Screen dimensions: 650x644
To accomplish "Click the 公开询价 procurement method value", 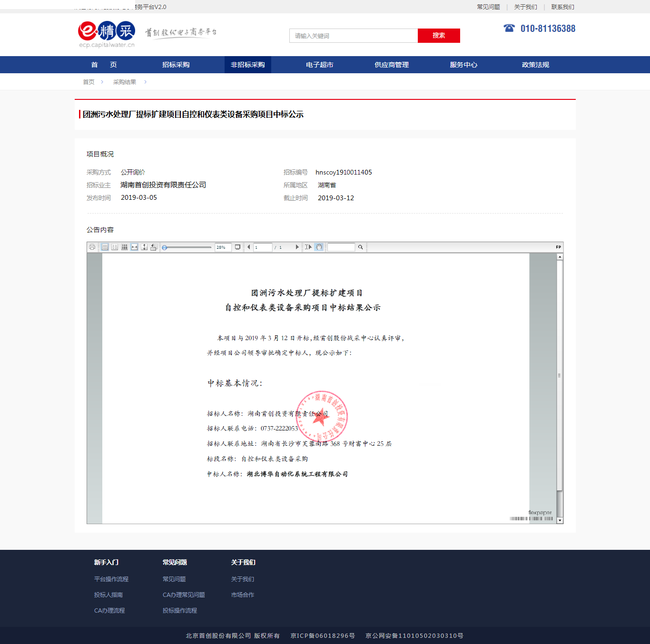I will [133, 172].
